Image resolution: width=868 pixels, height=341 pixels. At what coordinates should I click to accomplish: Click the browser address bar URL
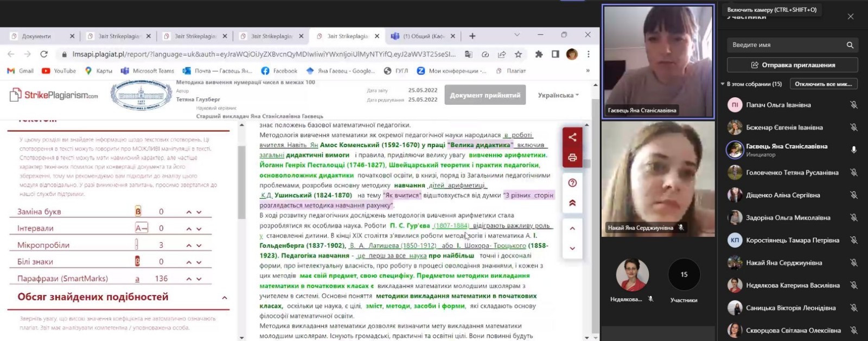pyautogui.click(x=264, y=54)
